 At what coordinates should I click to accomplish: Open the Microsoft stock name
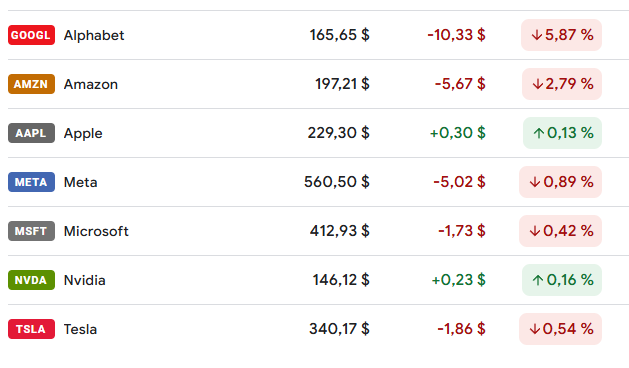(96, 231)
